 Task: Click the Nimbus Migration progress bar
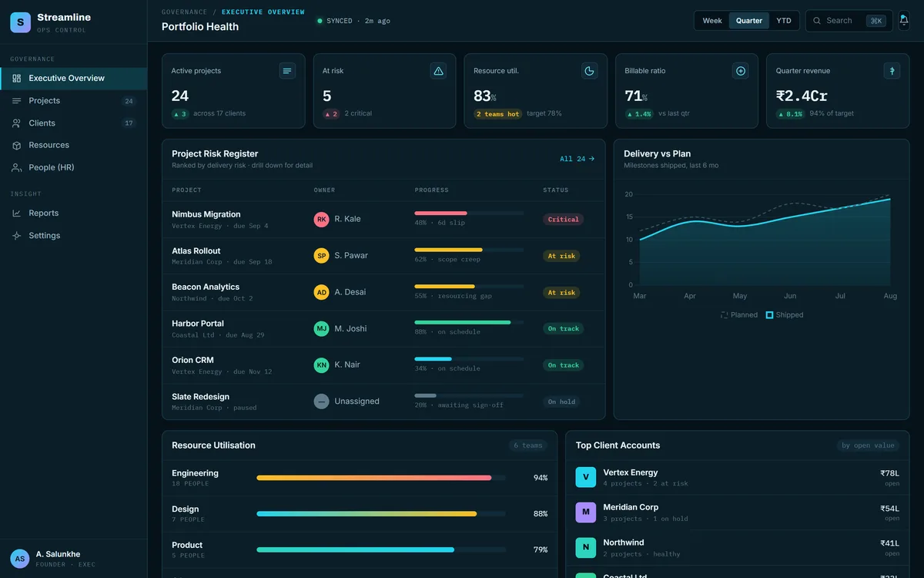[x=469, y=213]
